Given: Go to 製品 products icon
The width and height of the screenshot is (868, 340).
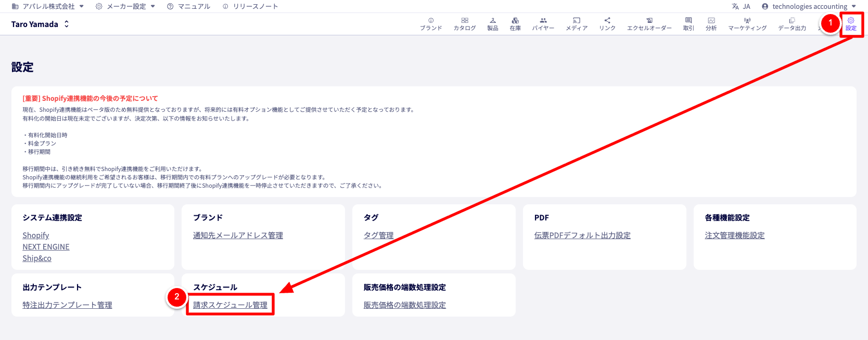Looking at the screenshot, I should pos(493,24).
